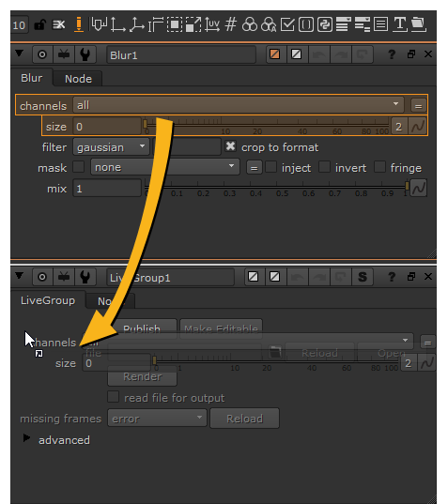This screenshot has width=448, height=504.
Task: Click the S button in LiveGroup1 header
Action: 363,277
